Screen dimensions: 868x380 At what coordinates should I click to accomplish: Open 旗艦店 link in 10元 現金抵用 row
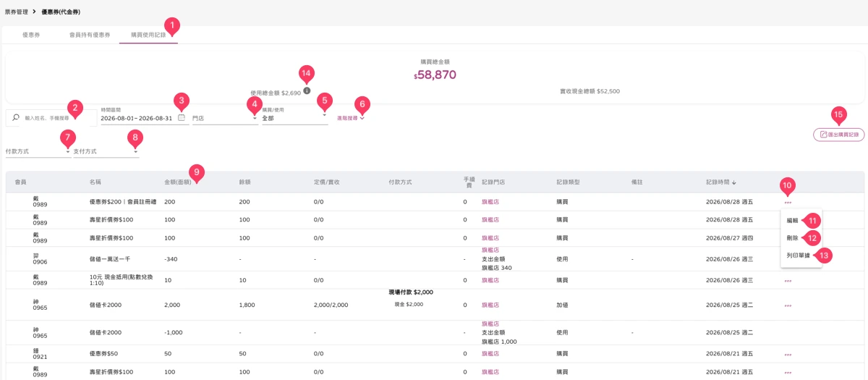(x=490, y=280)
